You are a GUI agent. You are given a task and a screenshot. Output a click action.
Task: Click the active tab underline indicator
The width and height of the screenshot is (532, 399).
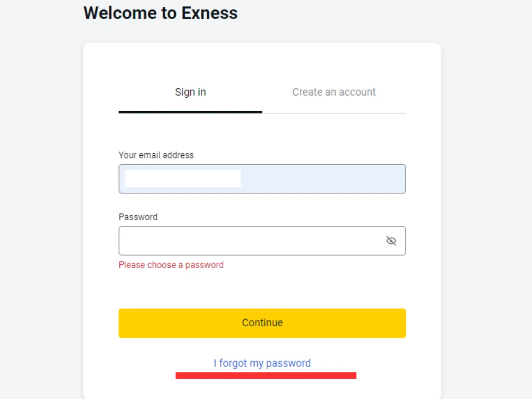190,111
